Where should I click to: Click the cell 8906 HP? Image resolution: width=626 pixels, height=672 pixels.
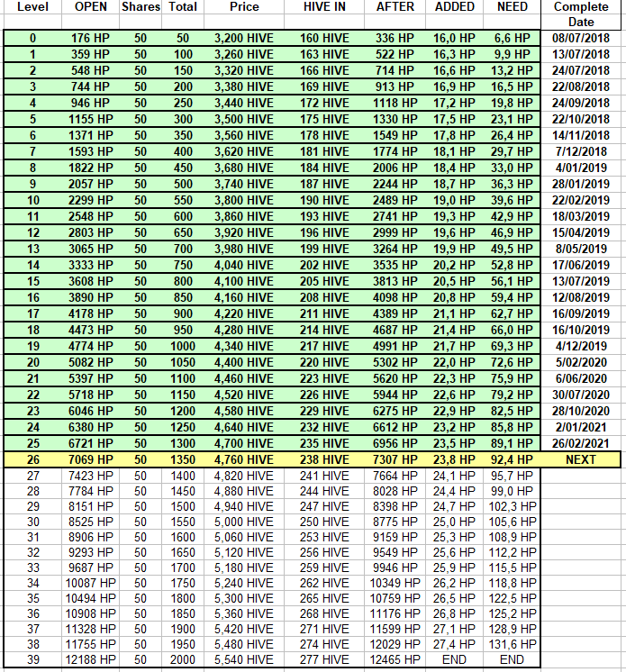[90, 538]
